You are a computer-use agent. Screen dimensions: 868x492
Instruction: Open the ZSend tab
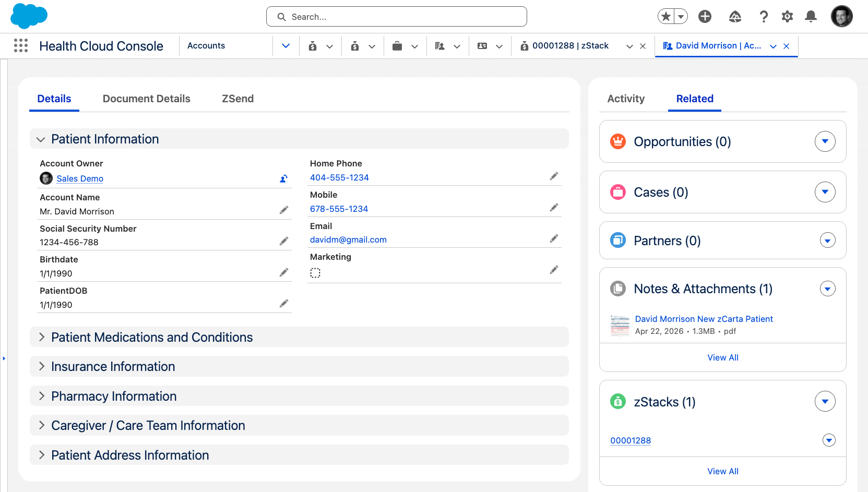click(238, 99)
